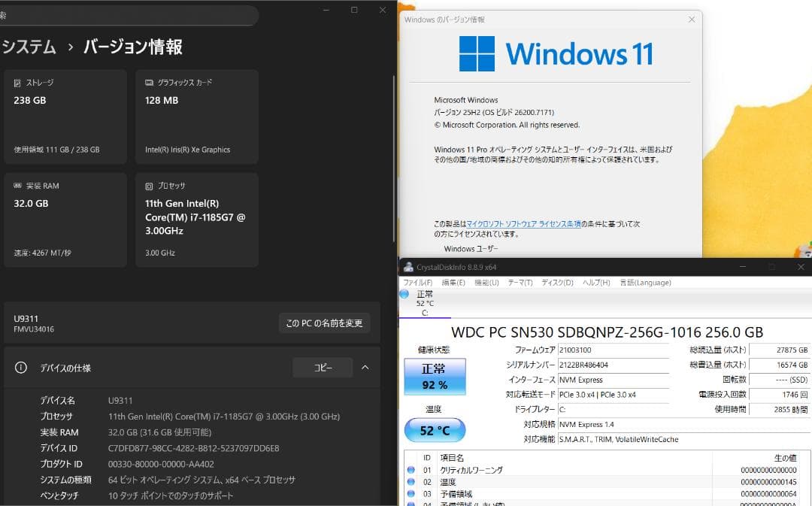The height and width of the screenshot is (506, 812).
Task: Click the RAM icon on the 実装 RAM card
Action: [17, 186]
